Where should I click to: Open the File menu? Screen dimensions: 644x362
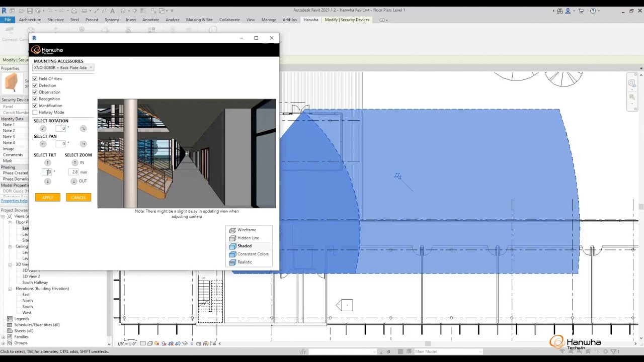(x=8, y=20)
